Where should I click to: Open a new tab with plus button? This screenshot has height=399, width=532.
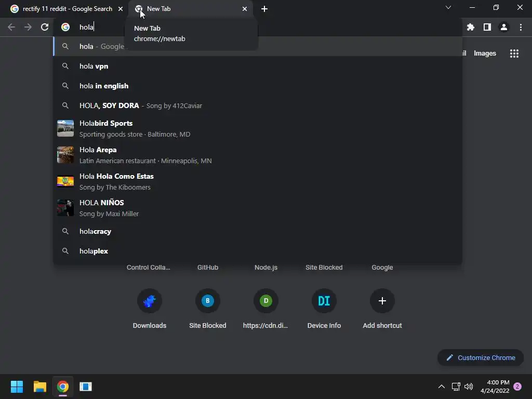coord(264,9)
